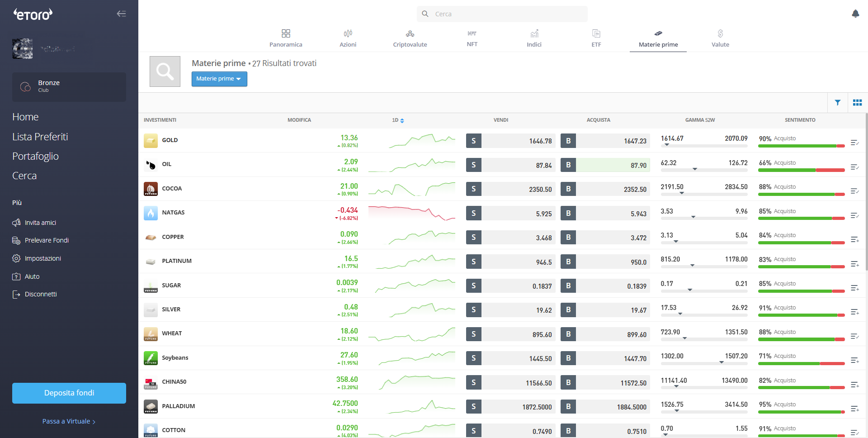868x438 pixels.
Task: Change the 1D chart period sorter
Action: coord(398,120)
